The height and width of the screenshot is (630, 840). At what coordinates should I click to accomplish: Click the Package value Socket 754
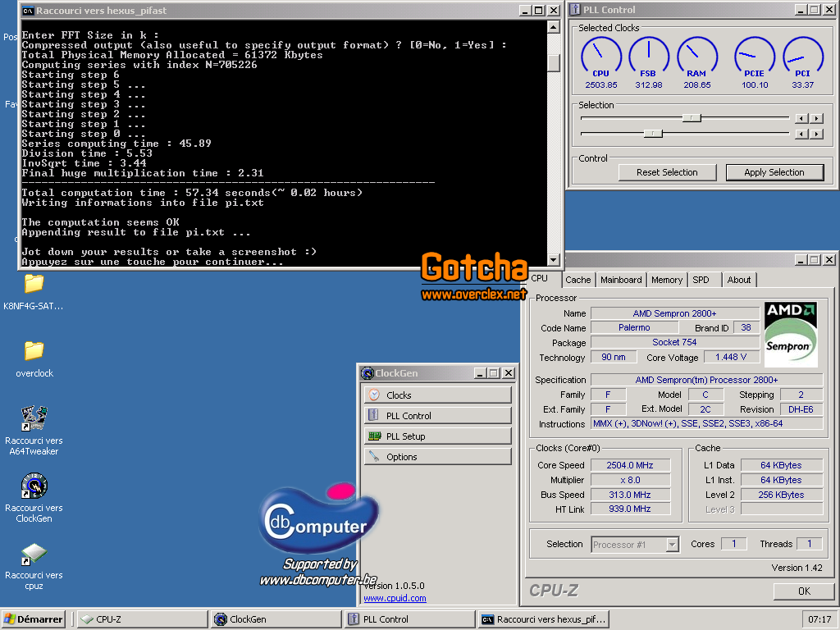pos(675,342)
